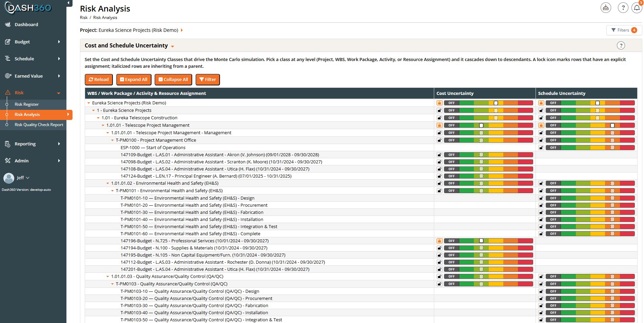This screenshot has height=323, width=644.
Task: Collapse T-PM0101 Environmental Health and Safety node
Action: tap(113, 191)
